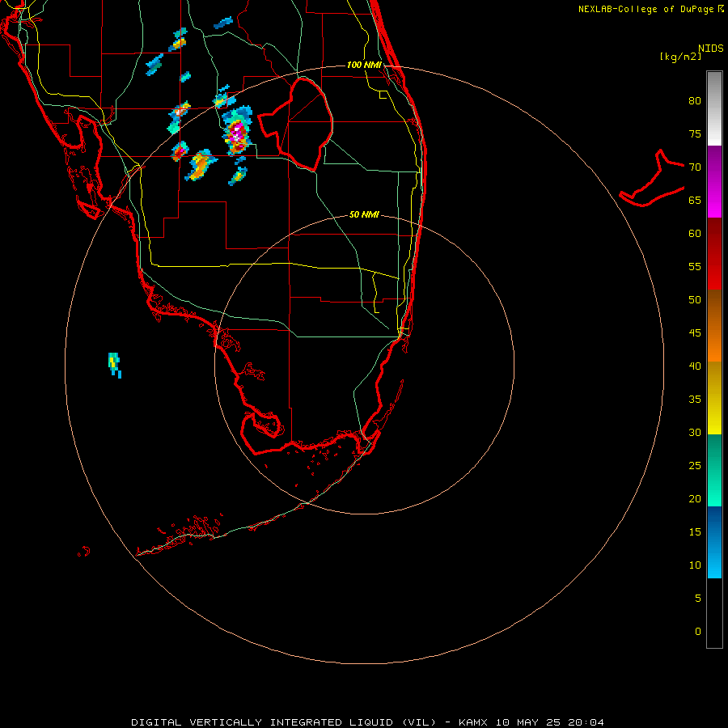This screenshot has width=728, height=728.
Task: Click the 50 value on the color scale
Action: click(695, 300)
